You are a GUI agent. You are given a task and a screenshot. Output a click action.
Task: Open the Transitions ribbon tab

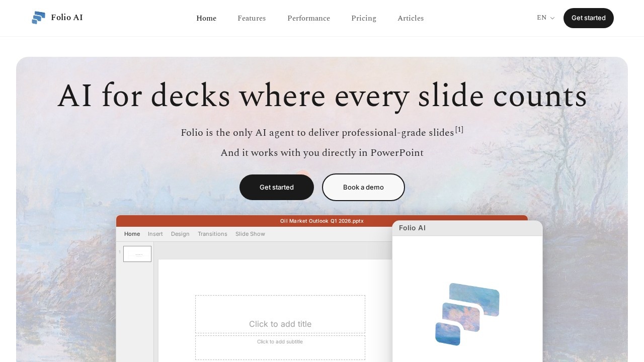click(212, 234)
